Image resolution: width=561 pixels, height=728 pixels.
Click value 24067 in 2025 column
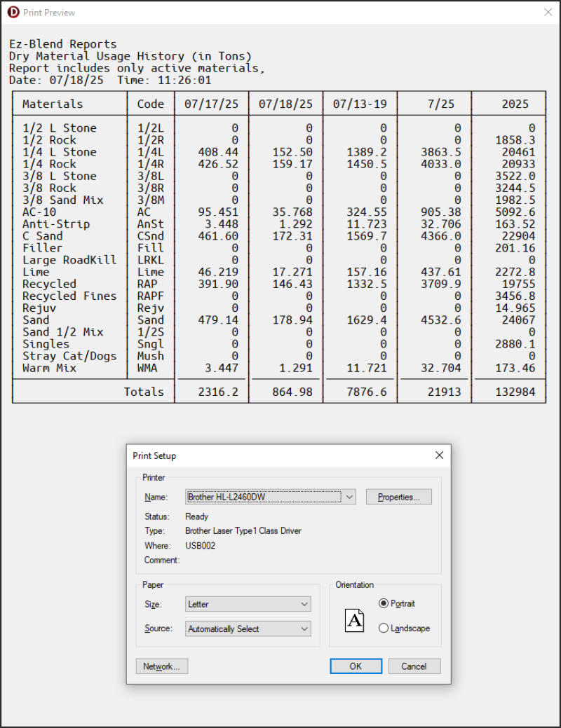(x=518, y=320)
